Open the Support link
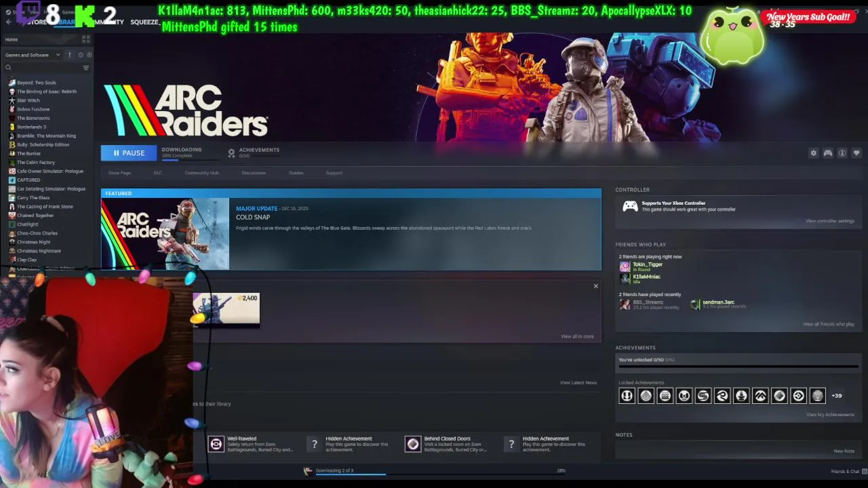The width and height of the screenshot is (868, 488). click(x=334, y=173)
